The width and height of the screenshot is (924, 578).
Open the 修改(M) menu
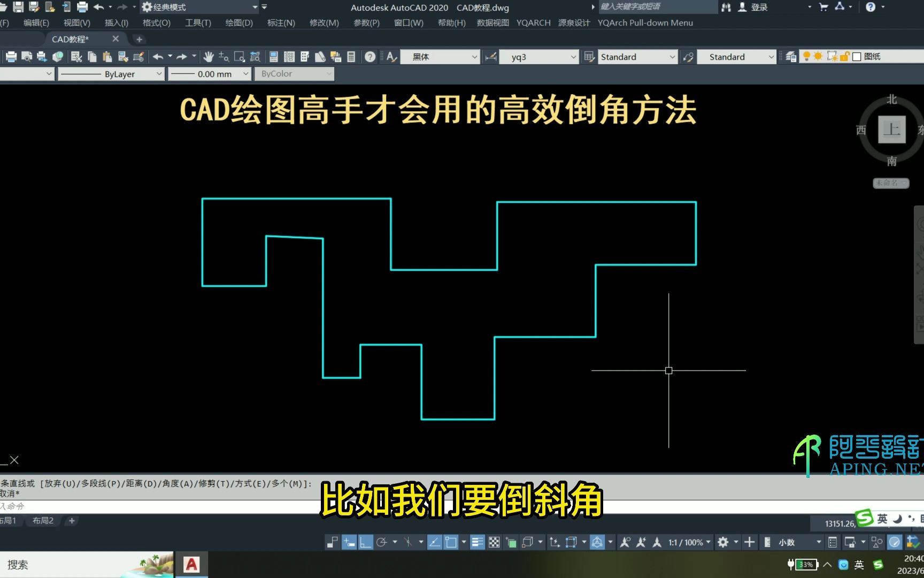pos(324,22)
